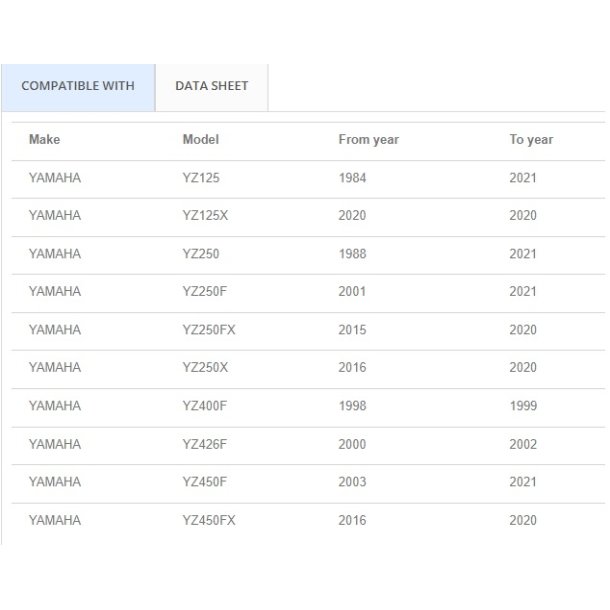Click the To year column header
This screenshot has height=610, width=610.
530,140
